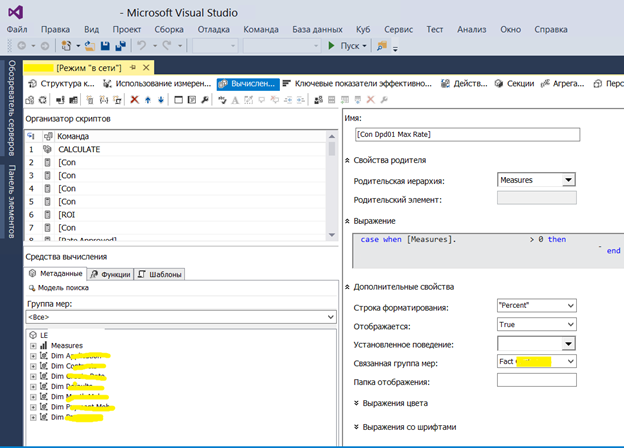Select the Шаблоны tab
Image resolution: width=624 pixels, height=448 pixels.
(x=159, y=274)
